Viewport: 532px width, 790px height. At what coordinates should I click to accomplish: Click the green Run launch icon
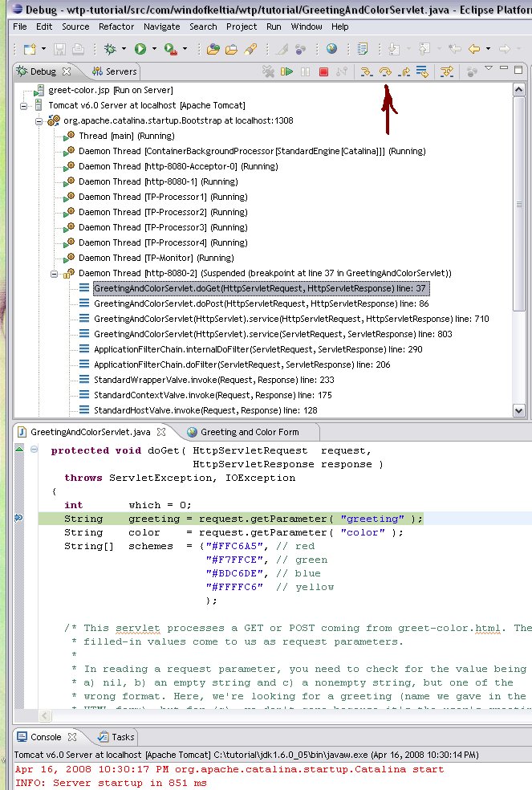(140, 49)
